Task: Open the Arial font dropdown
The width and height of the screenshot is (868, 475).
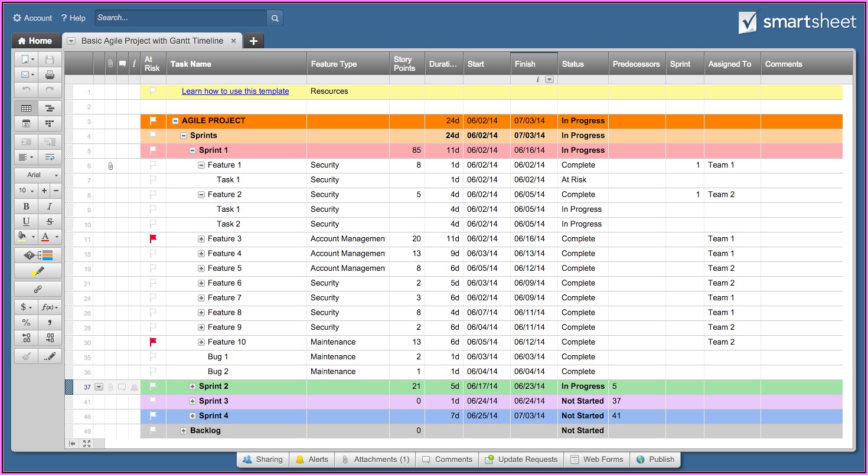Action: click(x=38, y=175)
